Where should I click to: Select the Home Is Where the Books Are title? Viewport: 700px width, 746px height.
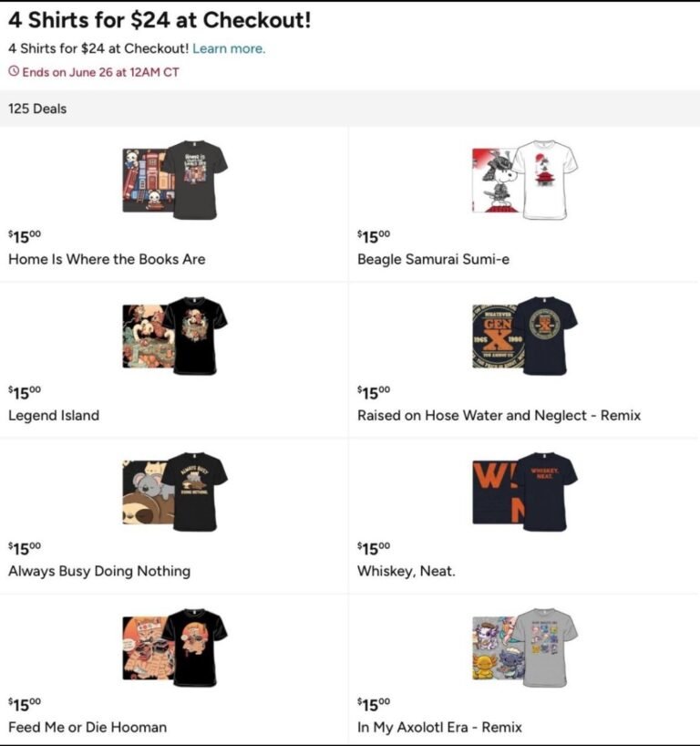tap(107, 259)
